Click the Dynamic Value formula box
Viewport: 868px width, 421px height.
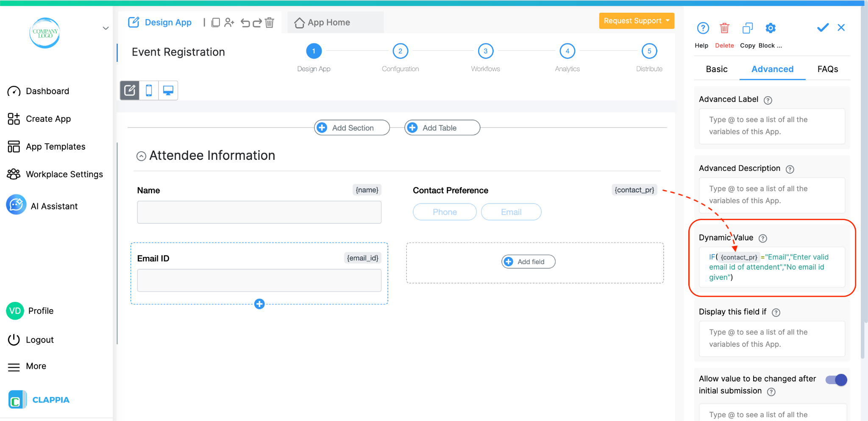[772, 267]
